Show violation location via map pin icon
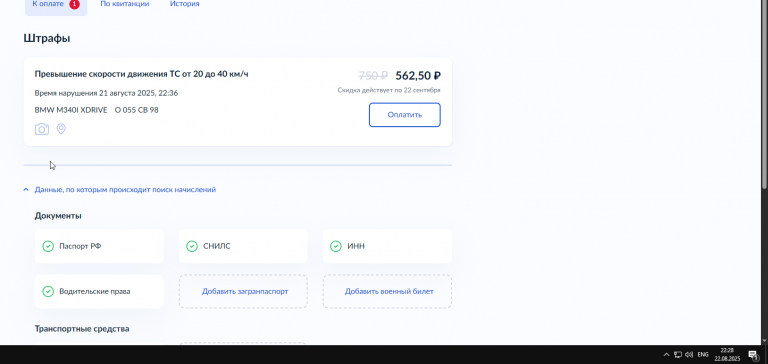768x364 pixels. 61,129
